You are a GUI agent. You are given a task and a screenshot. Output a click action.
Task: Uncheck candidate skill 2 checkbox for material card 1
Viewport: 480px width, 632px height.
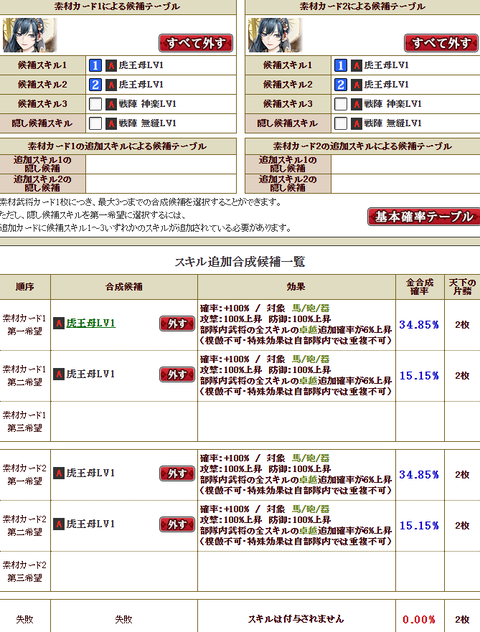95,85
